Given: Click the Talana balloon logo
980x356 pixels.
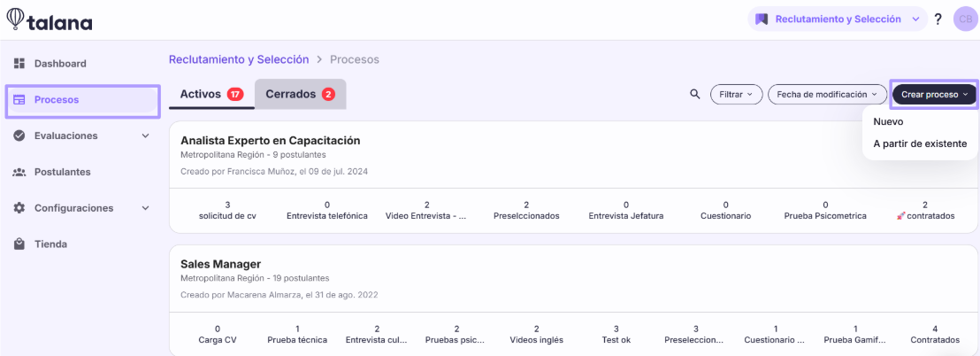Looking at the screenshot, I should pos(15,19).
